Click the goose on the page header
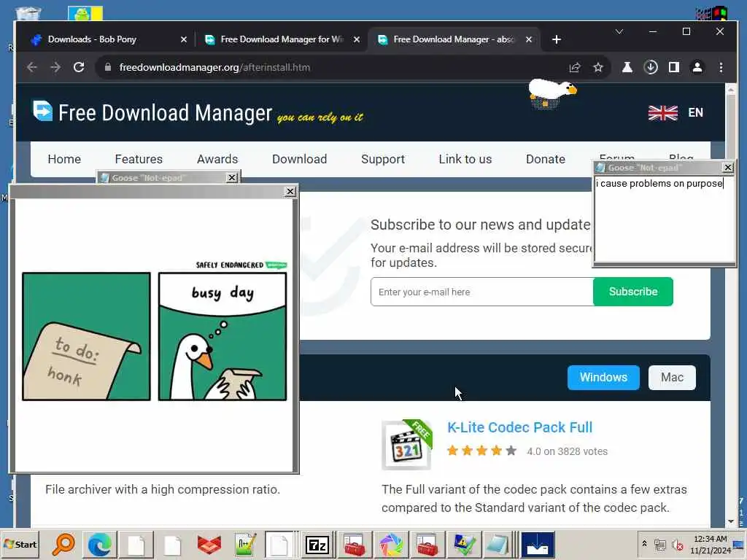The image size is (747, 560). tap(551, 93)
